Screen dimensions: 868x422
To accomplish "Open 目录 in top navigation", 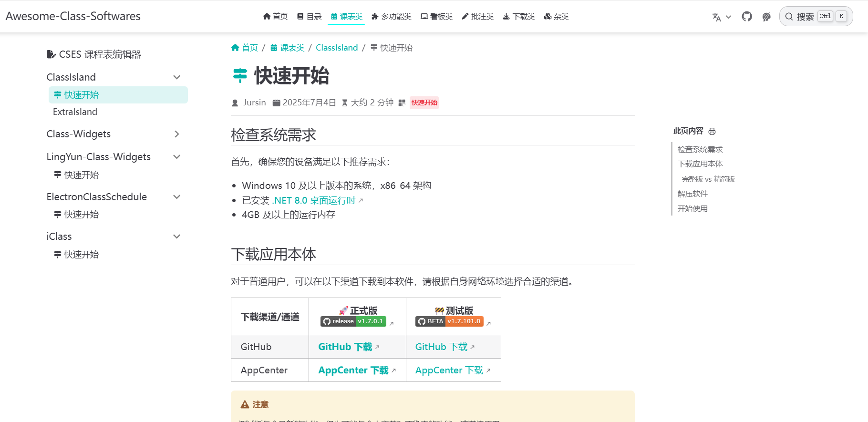I will [309, 16].
